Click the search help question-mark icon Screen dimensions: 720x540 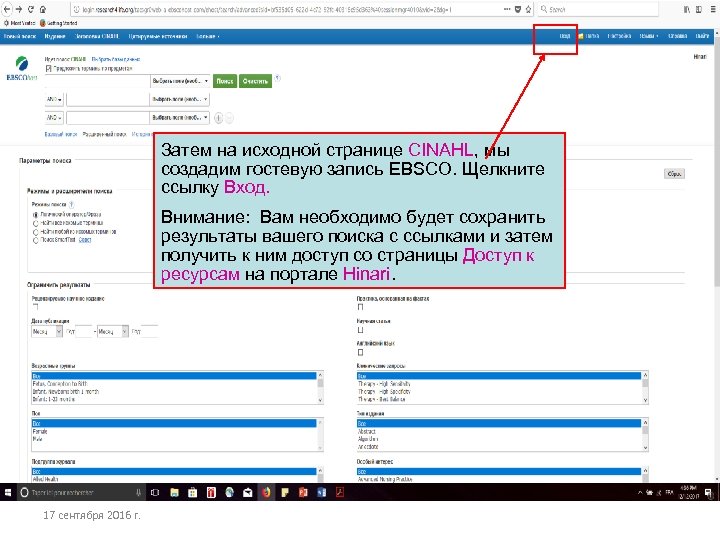(x=277, y=78)
